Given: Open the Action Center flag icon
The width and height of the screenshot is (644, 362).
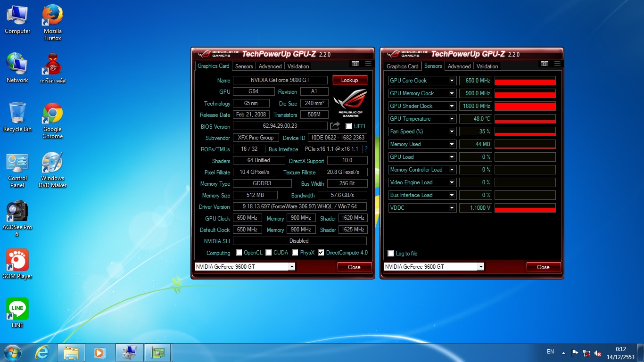Looking at the screenshot, I should click(575, 353).
